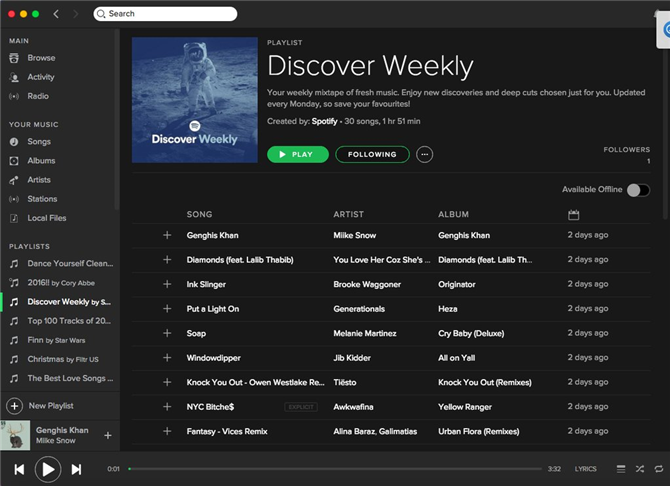
Task: Select Discover Weekly playlist in the sidebar
Action: (69, 302)
